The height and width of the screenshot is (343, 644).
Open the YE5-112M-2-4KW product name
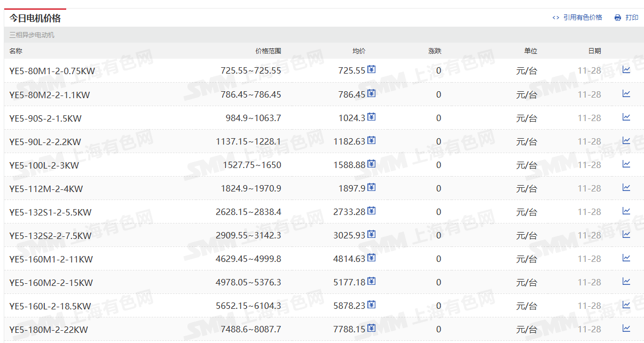coord(46,189)
